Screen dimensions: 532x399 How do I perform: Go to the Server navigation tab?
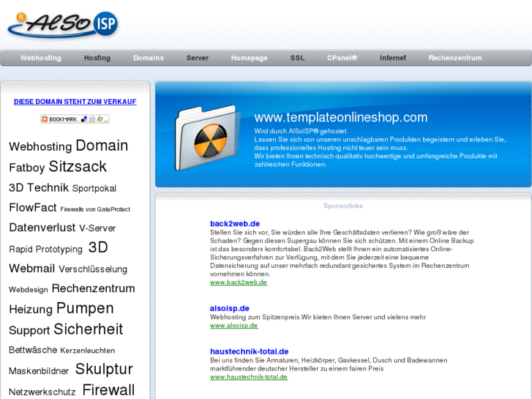[198, 58]
